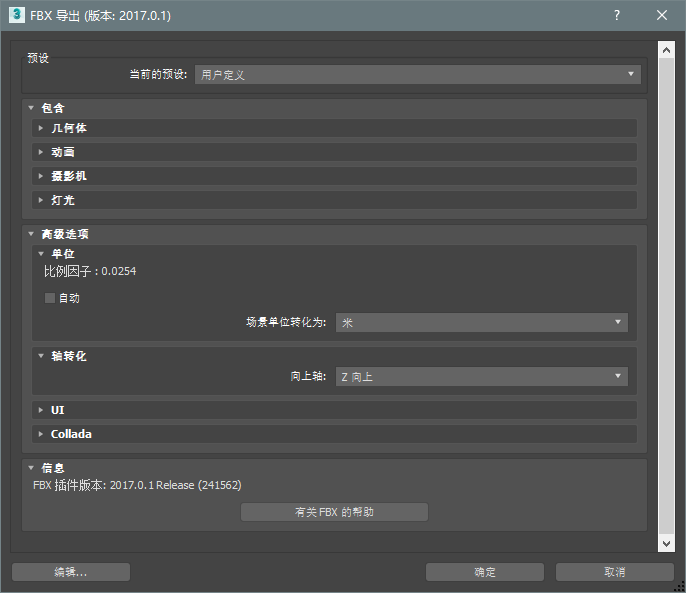Open the help question mark in title bar
This screenshot has width=686, height=593.
(616, 15)
